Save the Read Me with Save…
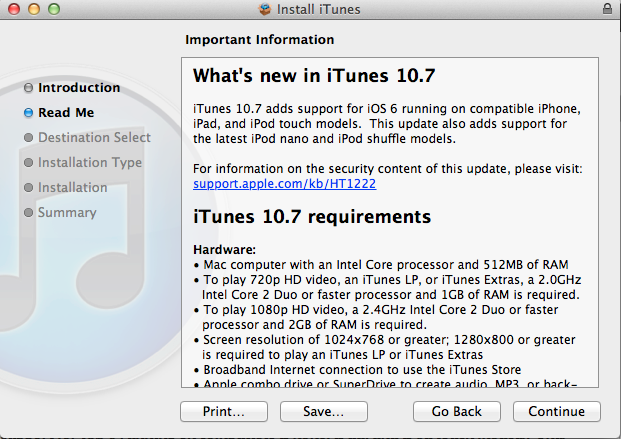621x439 pixels. pyautogui.click(x=324, y=411)
